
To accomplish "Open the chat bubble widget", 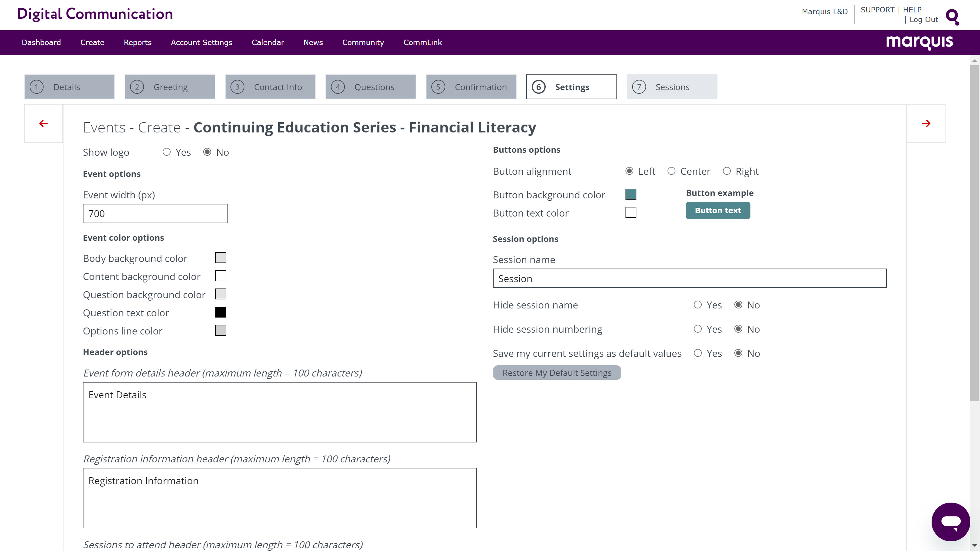I will coord(950,522).
